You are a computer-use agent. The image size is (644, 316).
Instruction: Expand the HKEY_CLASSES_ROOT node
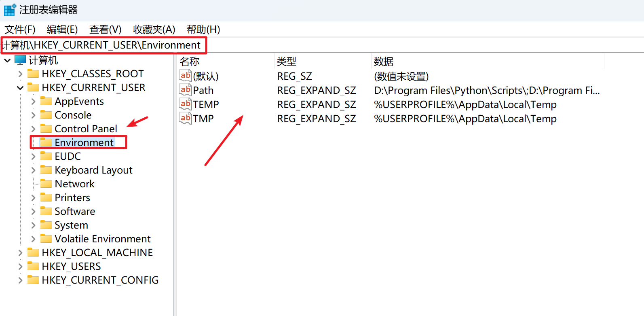20,74
